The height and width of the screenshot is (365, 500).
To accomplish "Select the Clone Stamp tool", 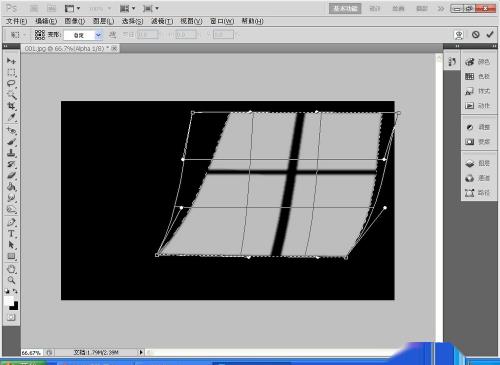I will (11, 153).
